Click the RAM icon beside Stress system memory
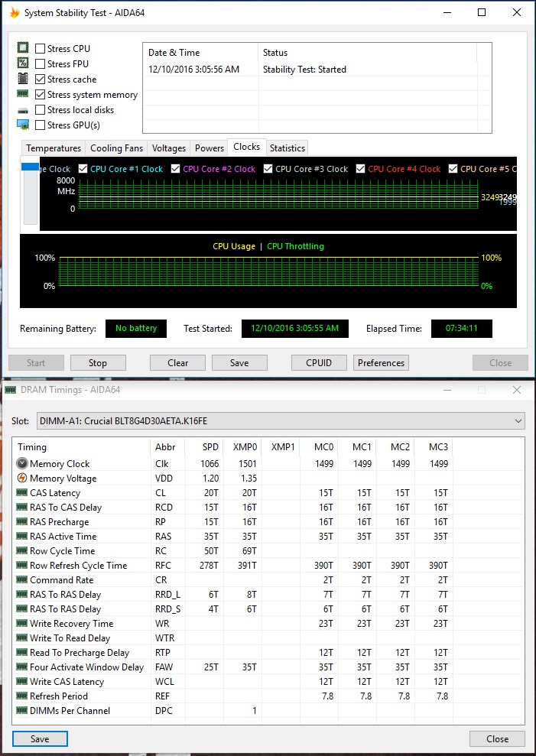Image resolution: width=536 pixels, height=756 pixels. tap(23, 94)
